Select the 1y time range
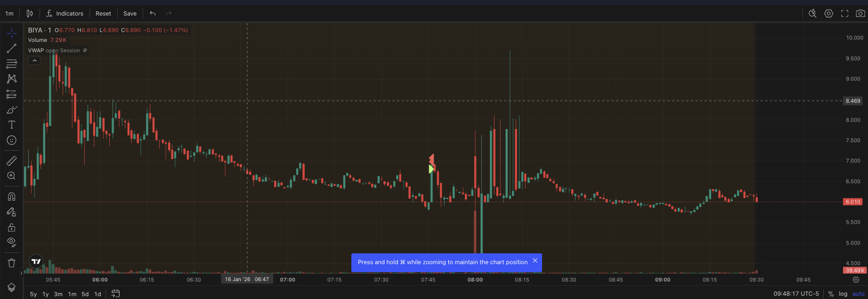 click(x=46, y=294)
